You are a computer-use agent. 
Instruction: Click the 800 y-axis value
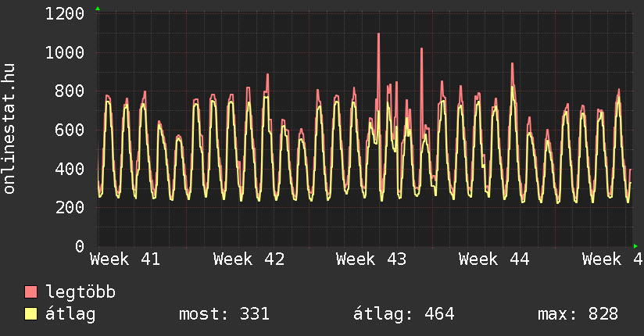[70, 91]
